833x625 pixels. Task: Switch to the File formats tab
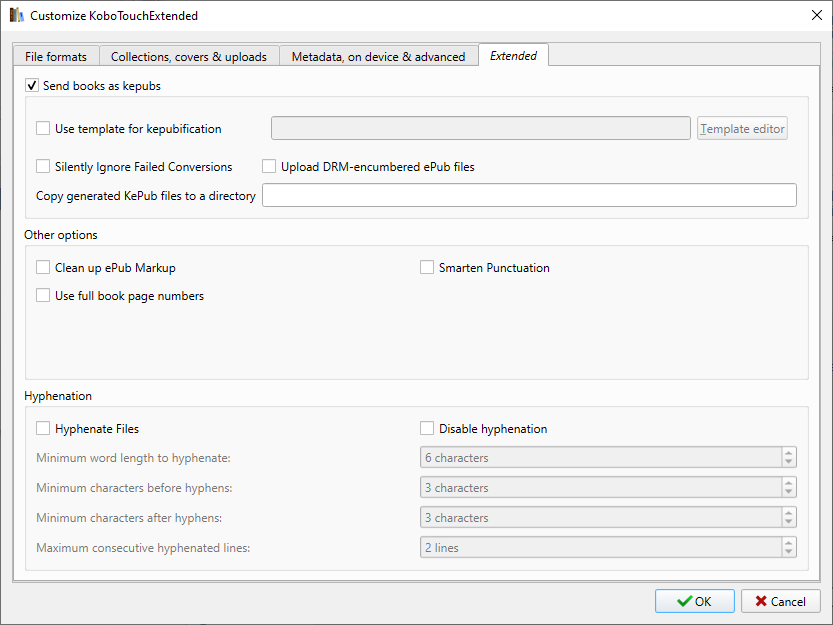(x=56, y=56)
